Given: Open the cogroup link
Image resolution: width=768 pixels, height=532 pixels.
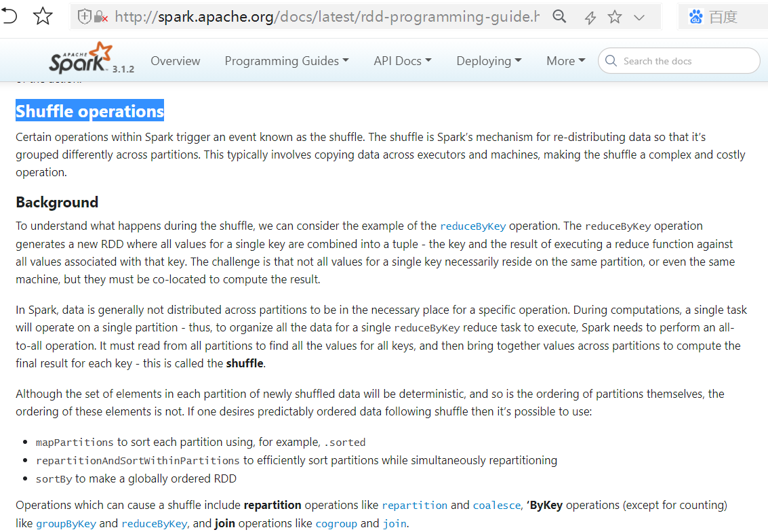Looking at the screenshot, I should (336, 523).
